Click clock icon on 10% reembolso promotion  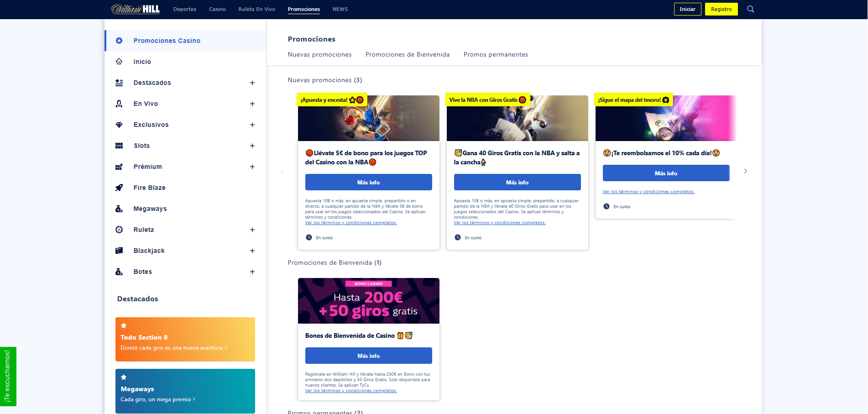[x=607, y=206]
